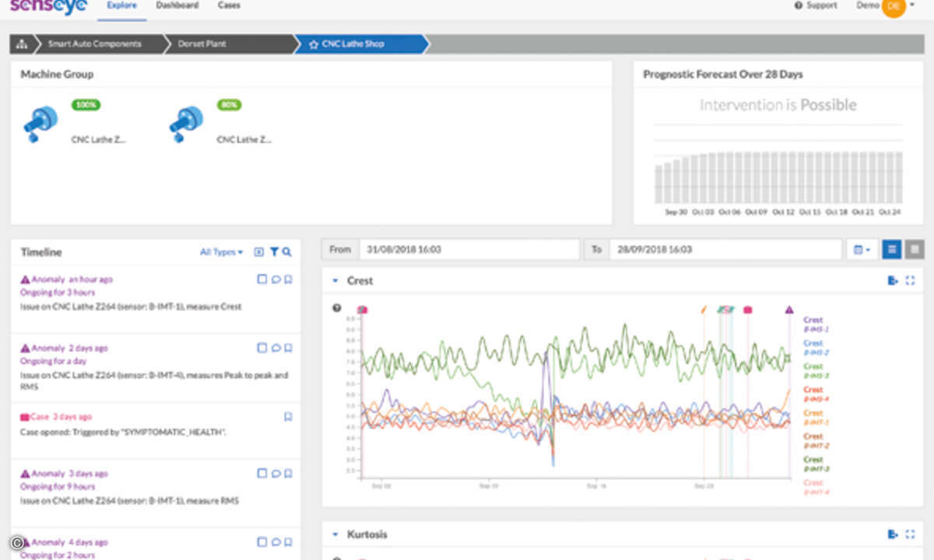Open the Cases tab

229,5
